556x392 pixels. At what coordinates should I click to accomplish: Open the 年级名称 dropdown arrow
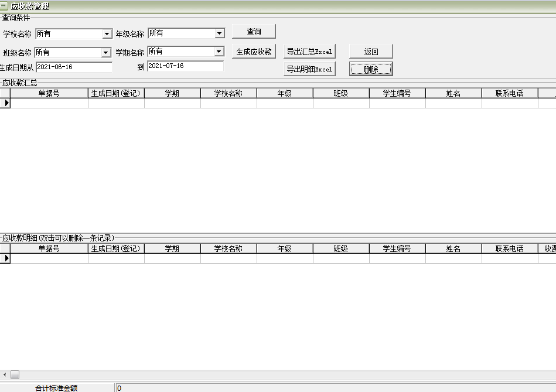coord(220,33)
